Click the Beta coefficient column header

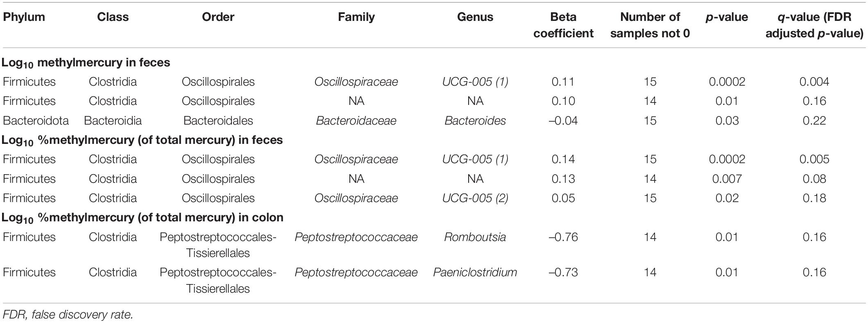[x=563, y=25]
